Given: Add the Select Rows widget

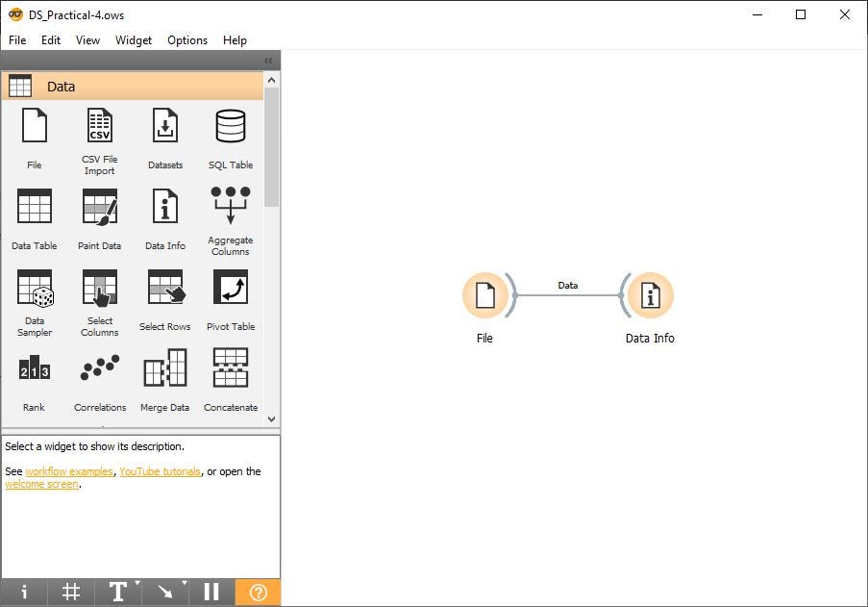Looking at the screenshot, I should [165, 299].
